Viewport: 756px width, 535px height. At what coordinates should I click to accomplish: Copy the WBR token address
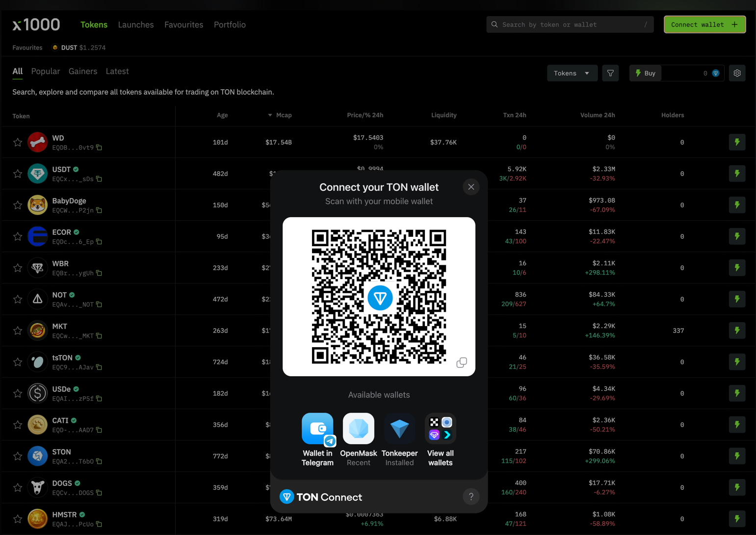pos(100,273)
